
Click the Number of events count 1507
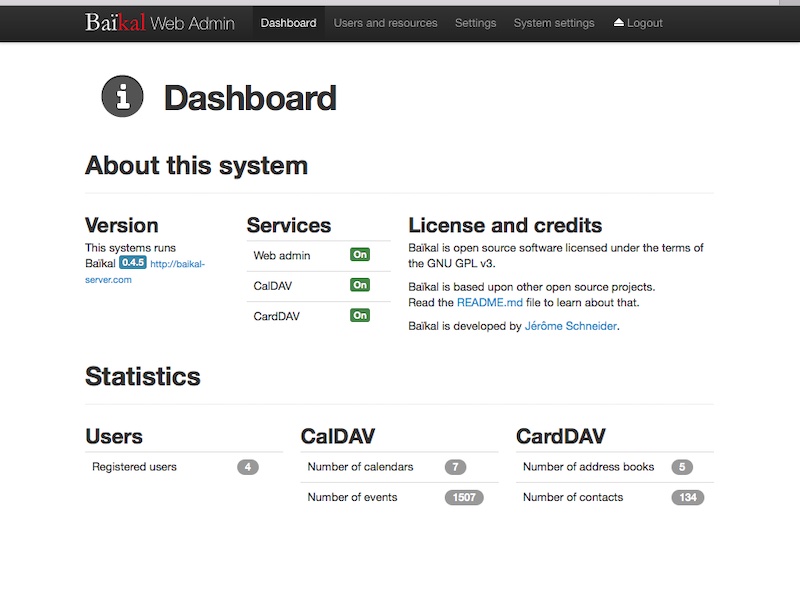click(x=464, y=497)
